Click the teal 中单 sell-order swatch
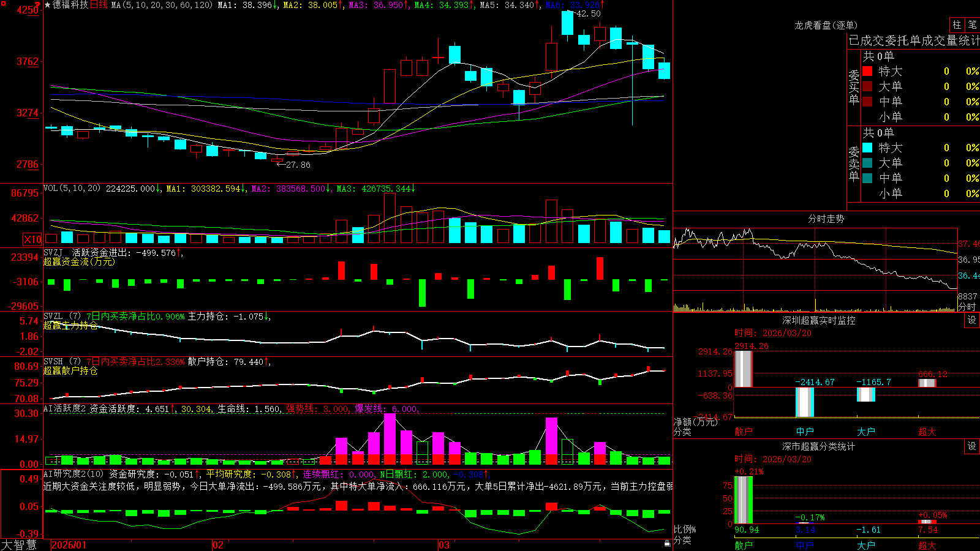 click(867, 178)
